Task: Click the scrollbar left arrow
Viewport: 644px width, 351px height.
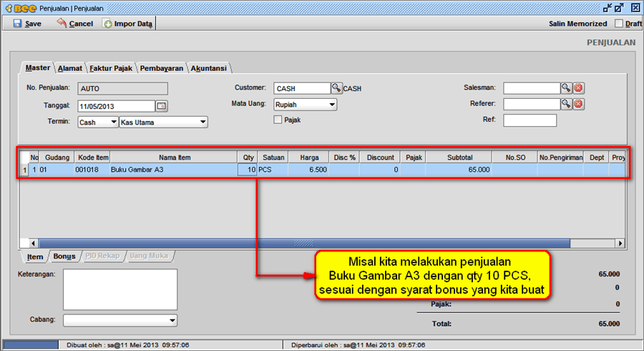Action: click(x=33, y=244)
